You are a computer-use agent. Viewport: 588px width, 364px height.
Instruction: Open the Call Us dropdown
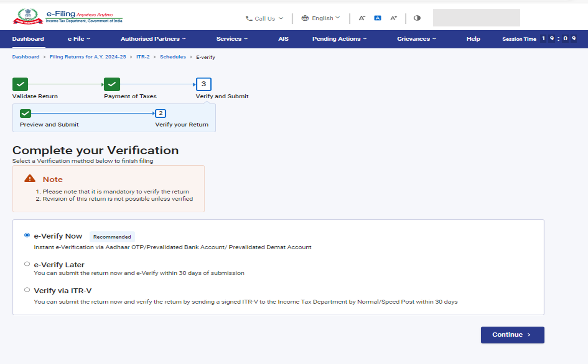pyautogui.click(x=264, y=18)
